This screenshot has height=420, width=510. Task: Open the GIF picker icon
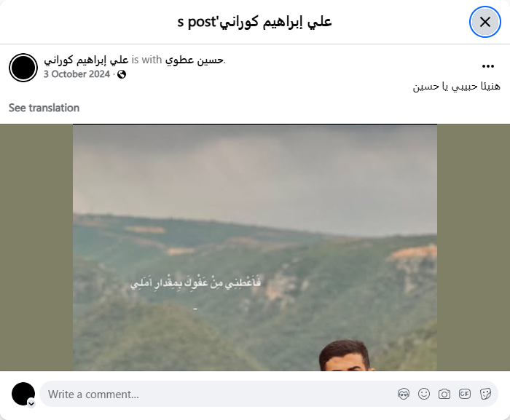click(465, 394)
